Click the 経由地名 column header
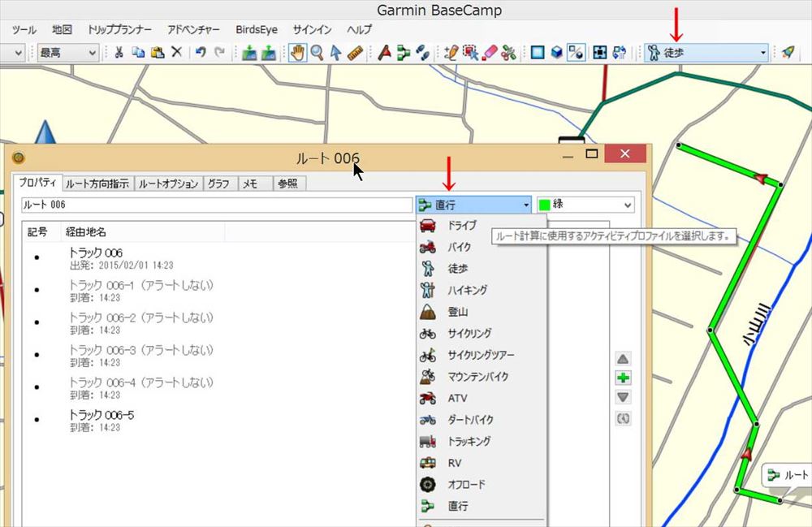 click(x=142, y=232)
